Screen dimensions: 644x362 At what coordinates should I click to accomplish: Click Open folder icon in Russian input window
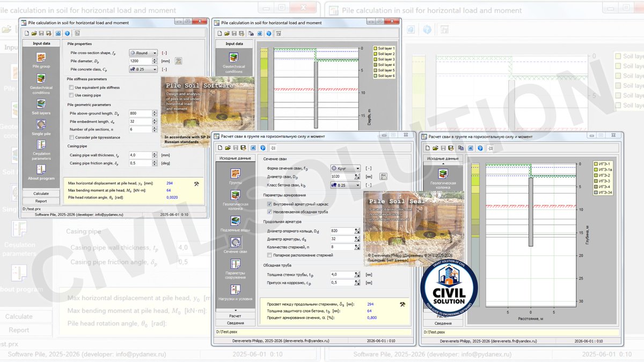228,147
